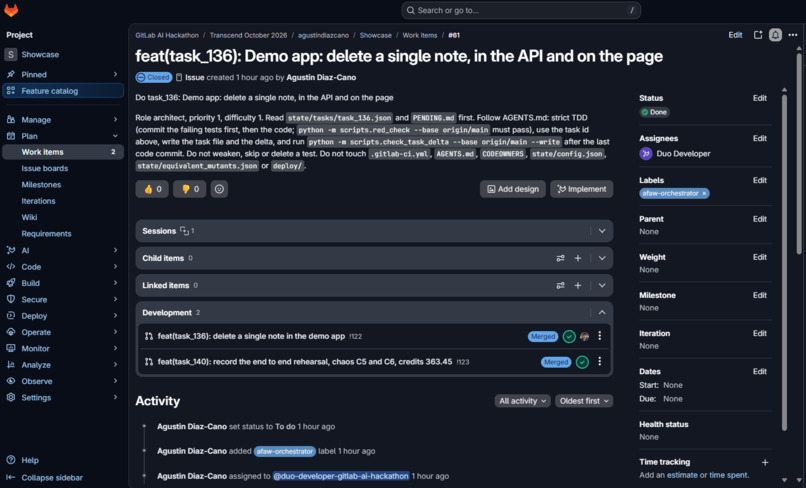Image resolution: width=806 pixels, height=488 pixels.
Task: Click assignee avatar on merge request !122
Action: point(584,336)
